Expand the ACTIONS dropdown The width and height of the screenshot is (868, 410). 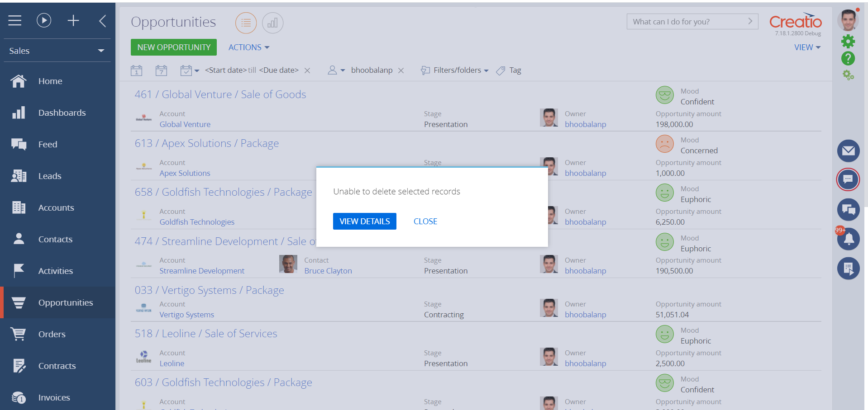pos(248,47)
